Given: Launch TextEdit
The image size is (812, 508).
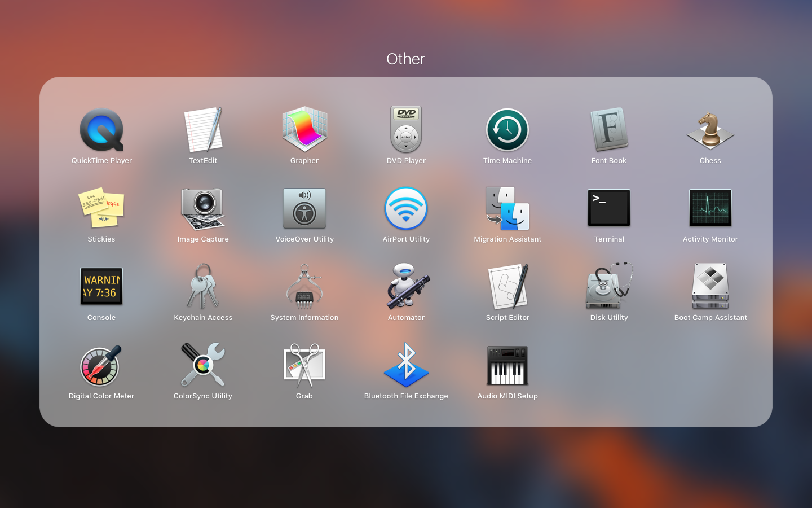Looking at the screenshot, I should coord(203,130).
